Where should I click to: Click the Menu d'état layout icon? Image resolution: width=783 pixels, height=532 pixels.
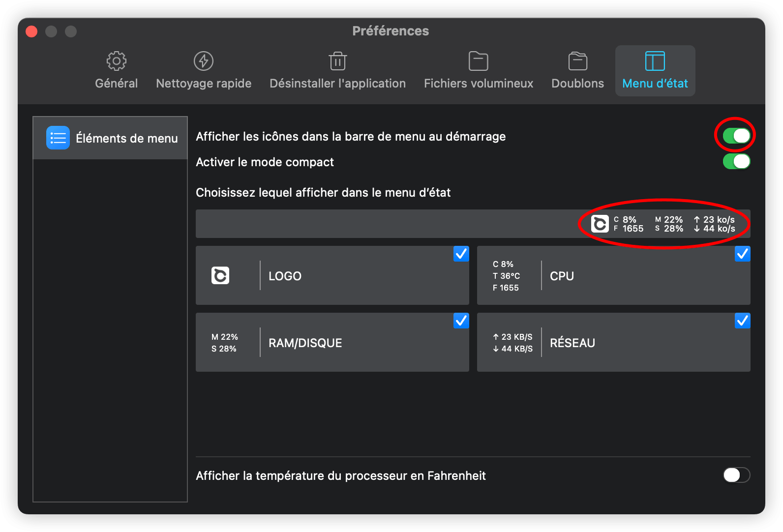[x=655, y=61]
